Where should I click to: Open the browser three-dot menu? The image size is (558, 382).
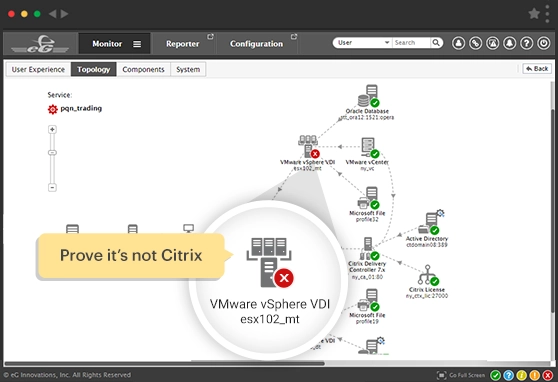547,14
